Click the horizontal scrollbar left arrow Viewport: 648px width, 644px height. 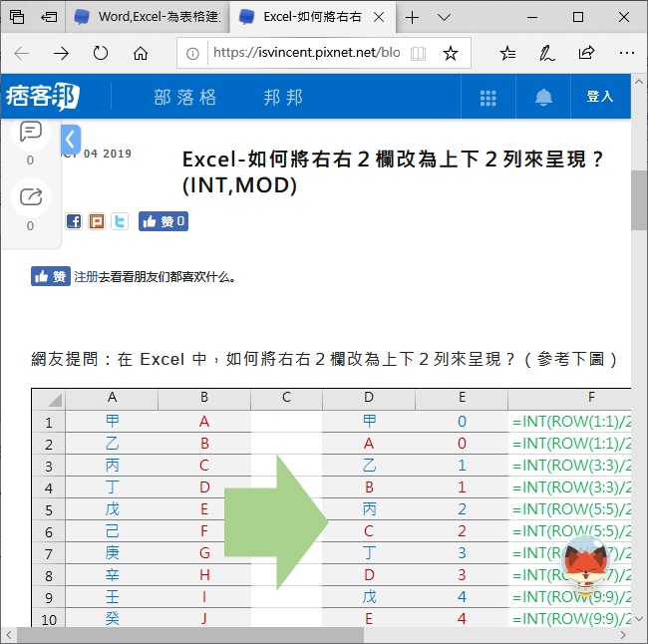click(x=9, y=634)
